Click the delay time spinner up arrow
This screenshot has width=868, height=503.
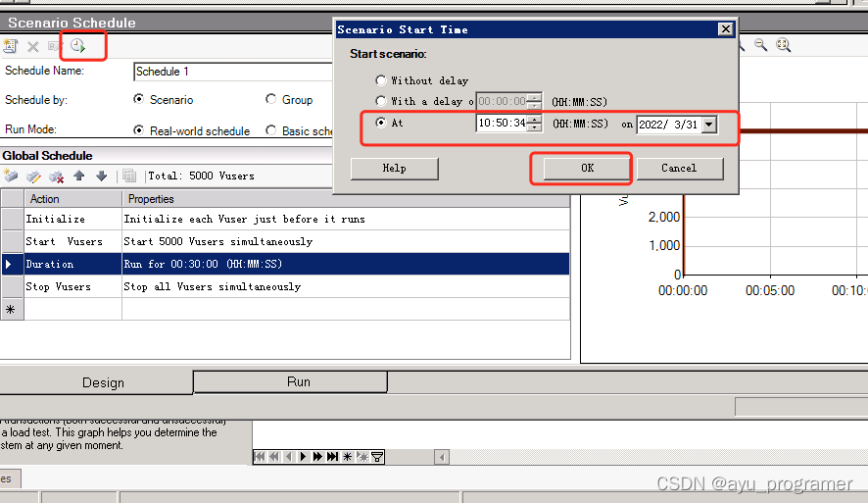click(534, 97)
